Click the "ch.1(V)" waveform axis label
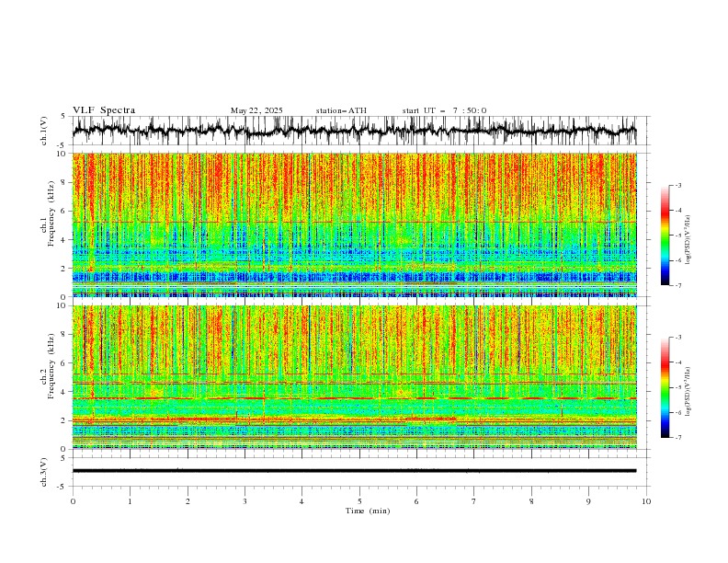This screenshot has width=728, height=563. [x=44, y=131]
